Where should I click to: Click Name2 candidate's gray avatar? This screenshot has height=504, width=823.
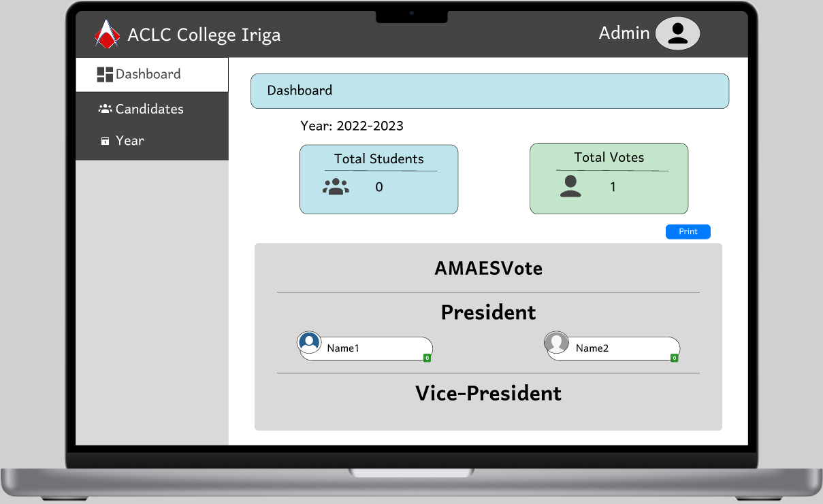(x=556, y=342)
